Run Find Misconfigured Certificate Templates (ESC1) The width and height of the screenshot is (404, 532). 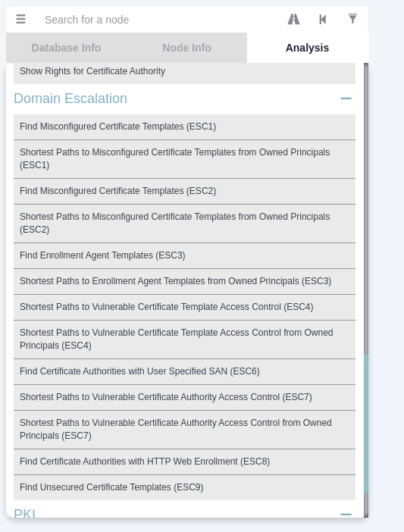[184, 127]
